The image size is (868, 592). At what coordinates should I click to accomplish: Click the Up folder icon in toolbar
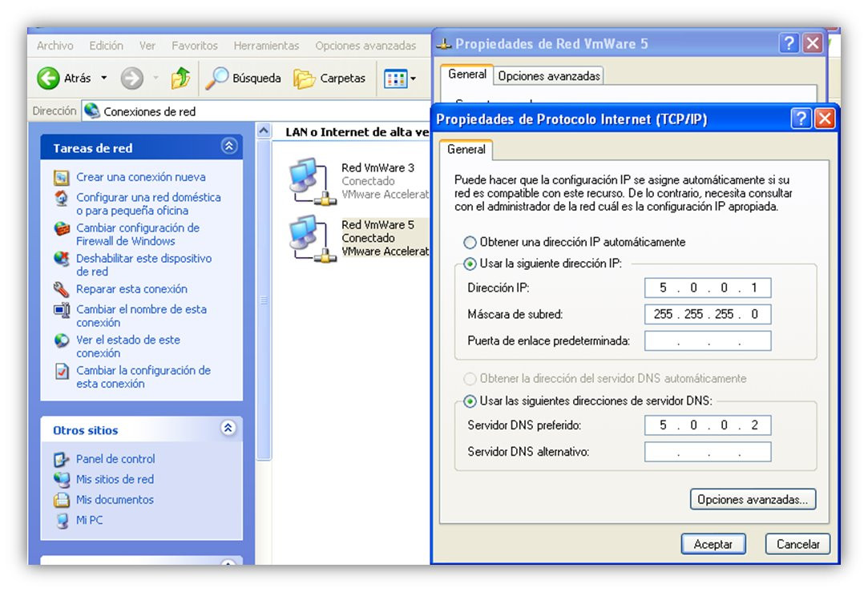point(180,78)
